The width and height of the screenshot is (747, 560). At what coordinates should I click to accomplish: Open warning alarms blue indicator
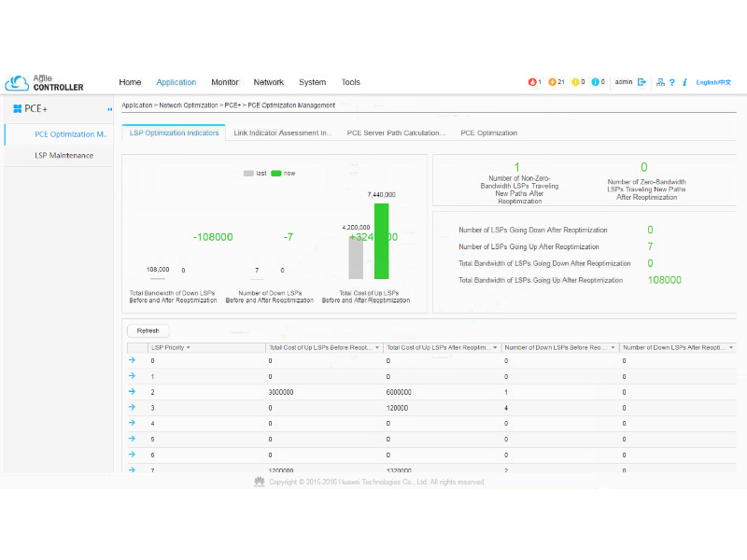point(598,82)
